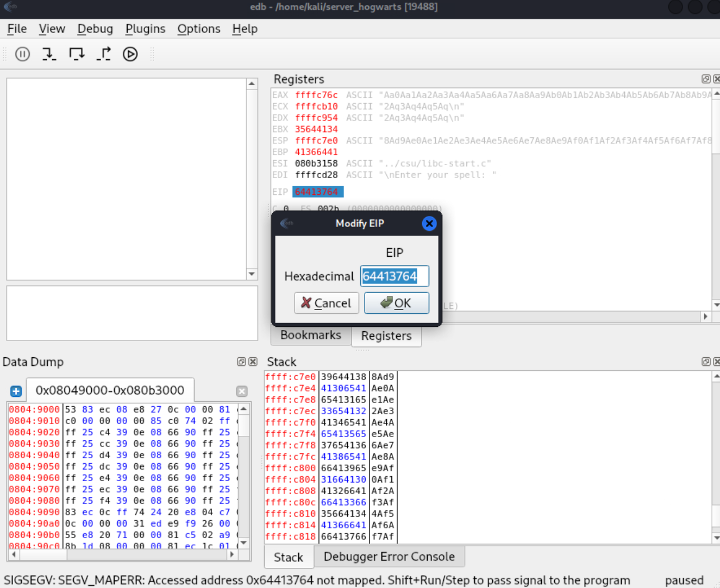
Task: Click Cancel in Modify EIP dialog
Action: tap(326, 303)
